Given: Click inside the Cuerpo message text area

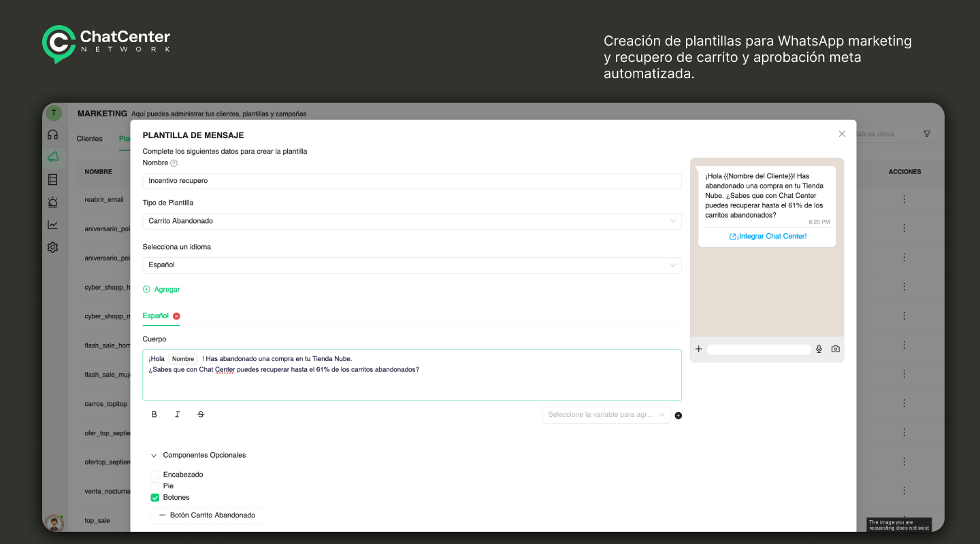Looking at the screenshot, I should (x=412, y=375).
